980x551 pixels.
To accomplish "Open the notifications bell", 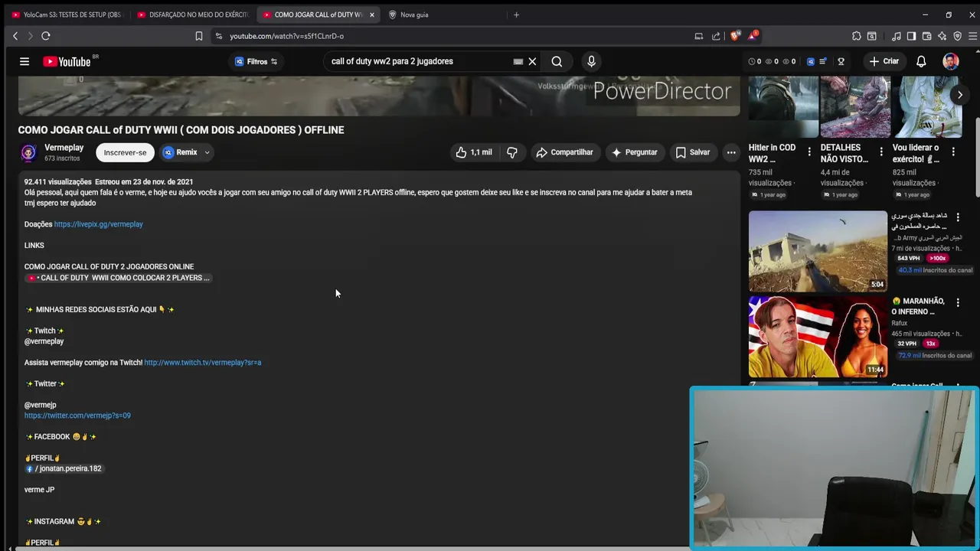I will [922, 61].
